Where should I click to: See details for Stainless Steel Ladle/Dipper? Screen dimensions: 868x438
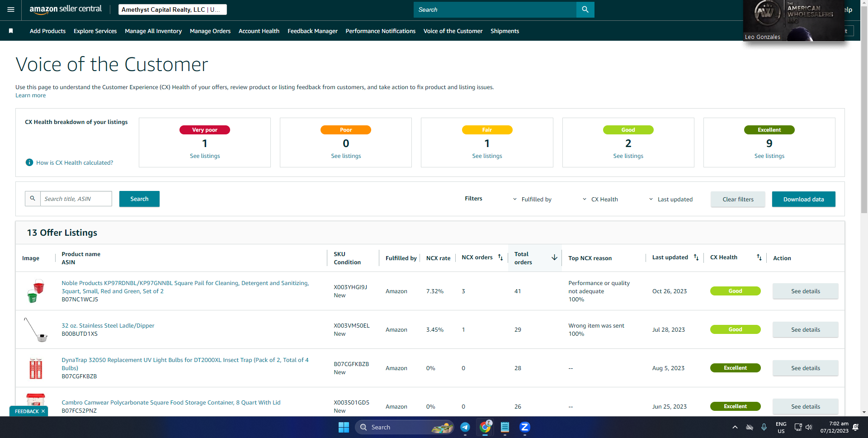pyautogui.click(x=805, y=330)
